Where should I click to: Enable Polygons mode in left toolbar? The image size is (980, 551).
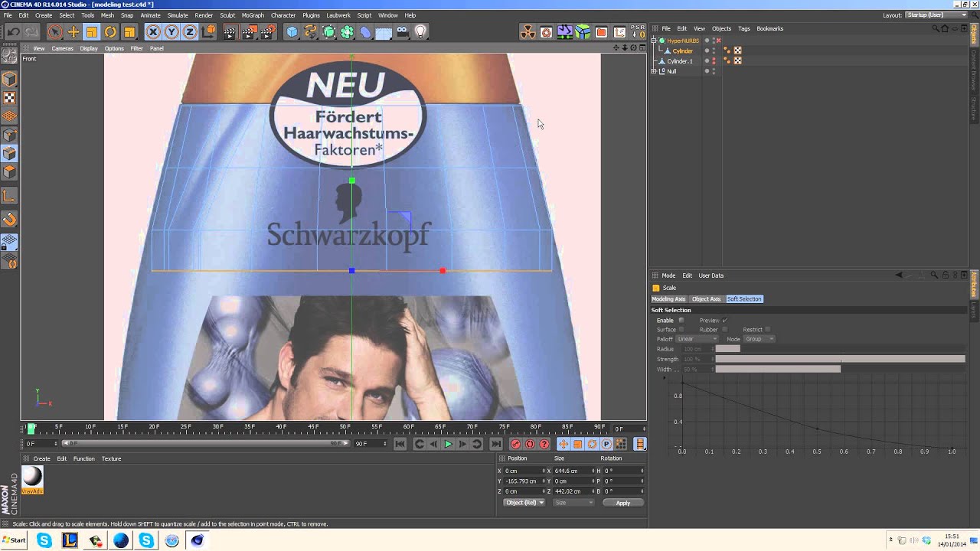tap(9, 172)
